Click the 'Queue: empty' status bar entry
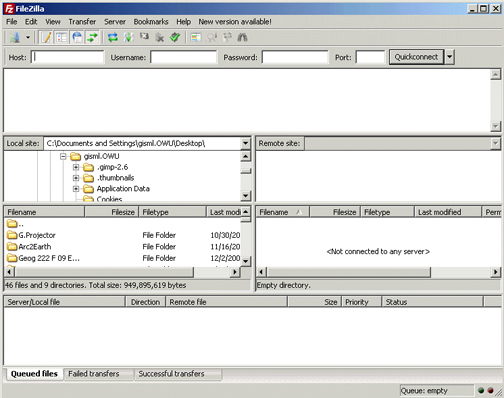This screenshot has height=398, width=504. pos(436,391)
